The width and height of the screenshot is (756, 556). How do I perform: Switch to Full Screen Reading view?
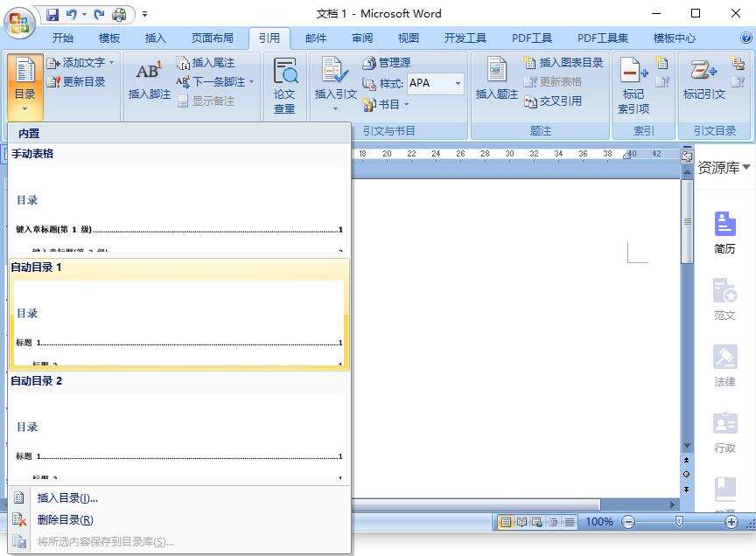click(x=521, y=522)
